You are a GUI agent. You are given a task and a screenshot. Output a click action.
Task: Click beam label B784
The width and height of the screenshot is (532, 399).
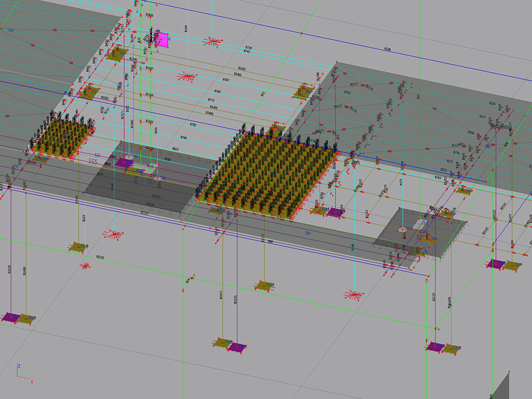point(184,137)
